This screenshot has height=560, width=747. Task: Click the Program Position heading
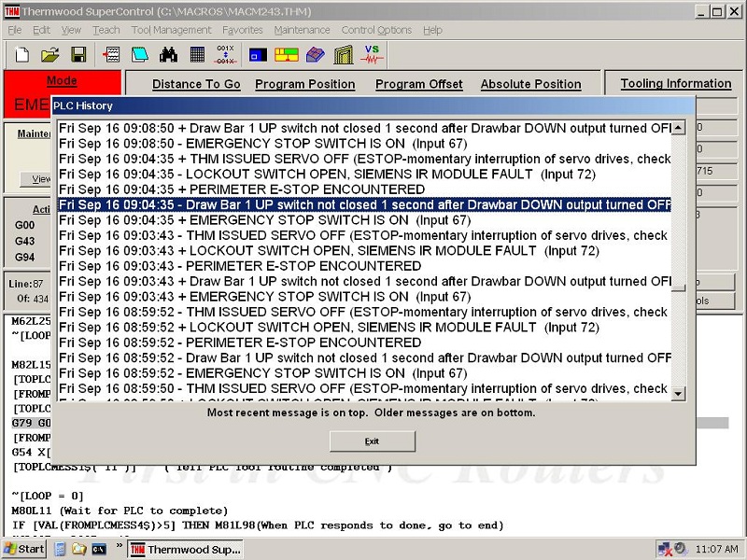305,84
